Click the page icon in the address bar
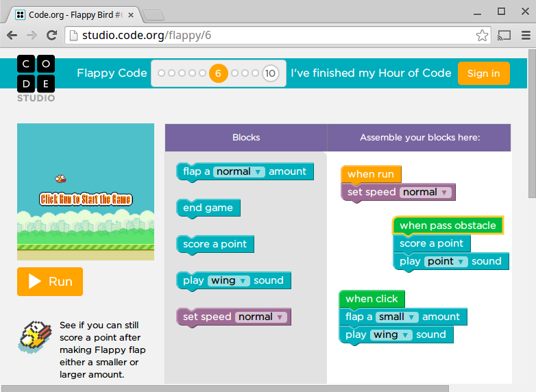 point(73,35)
